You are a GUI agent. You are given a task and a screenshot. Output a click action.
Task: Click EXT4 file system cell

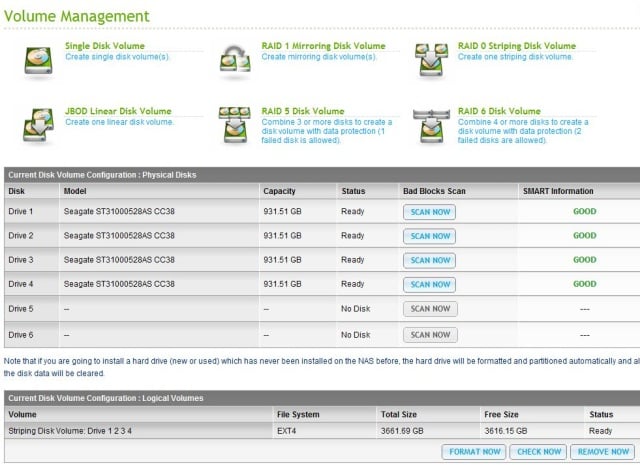tap(287, 431)
